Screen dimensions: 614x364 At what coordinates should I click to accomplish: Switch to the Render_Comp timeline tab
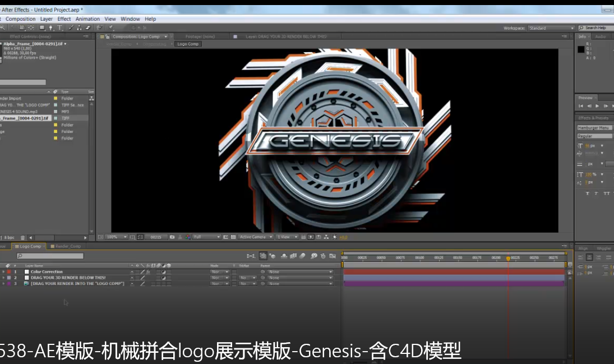click(x=67, y=246)
